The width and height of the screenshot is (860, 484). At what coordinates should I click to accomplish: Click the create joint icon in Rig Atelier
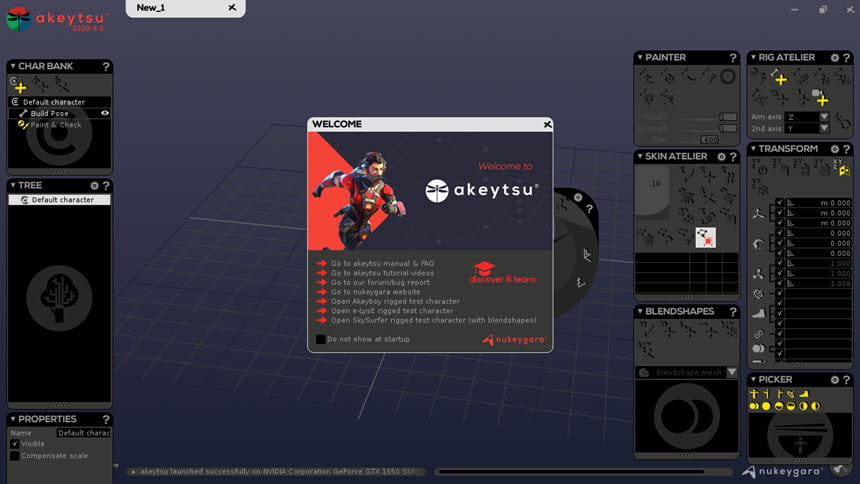[x=778, y=77]
